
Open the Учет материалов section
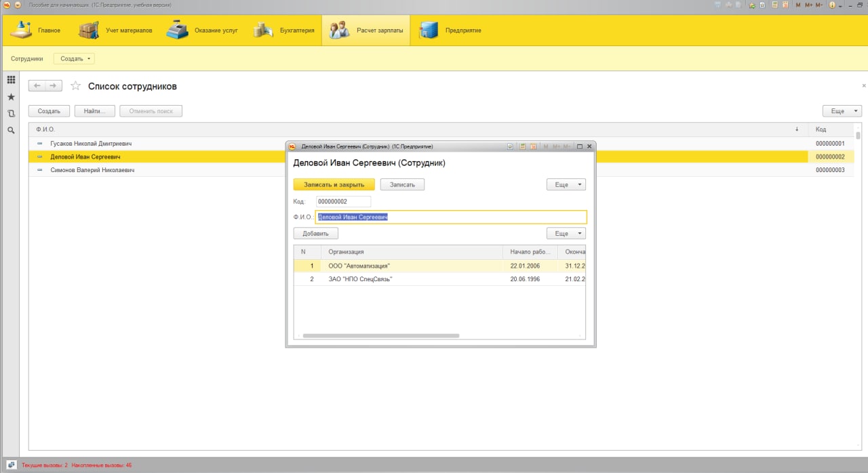click(x=115, y=30)
